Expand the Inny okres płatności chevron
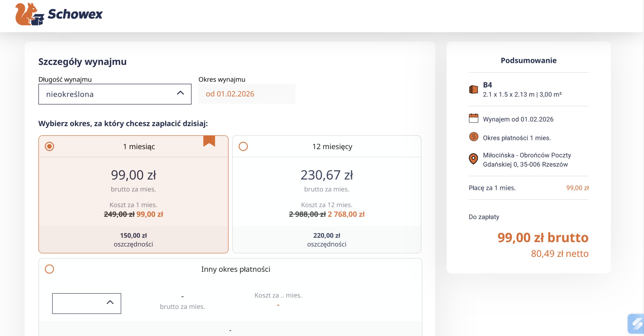The height and width of the screenshot is (336, 644). [110, 302]
